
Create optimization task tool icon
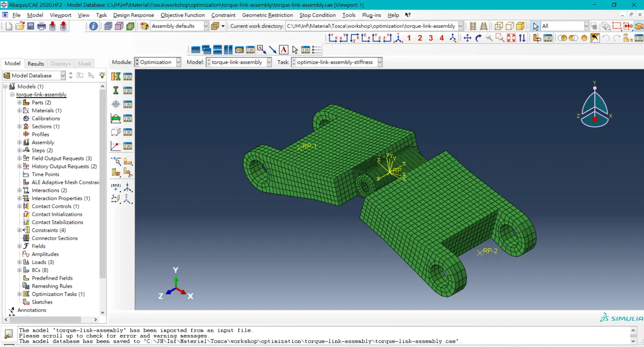click(116, 77)
